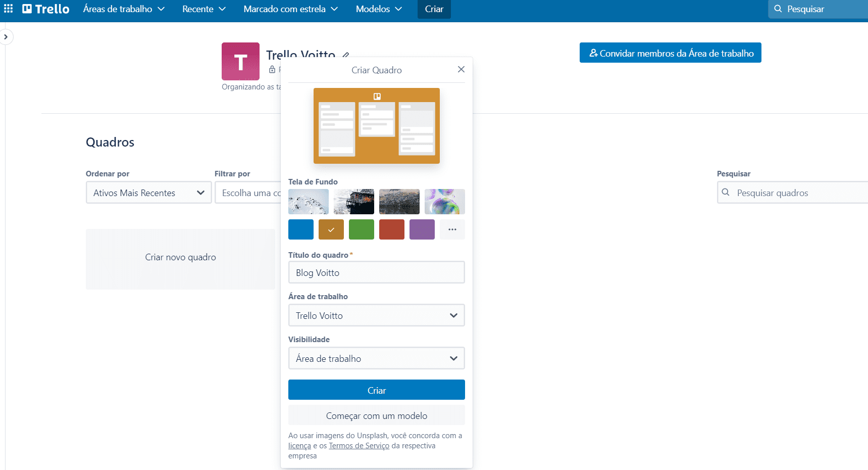Click the search magnifier in top bar
This screenshot has height=470, width=868.
778,9
